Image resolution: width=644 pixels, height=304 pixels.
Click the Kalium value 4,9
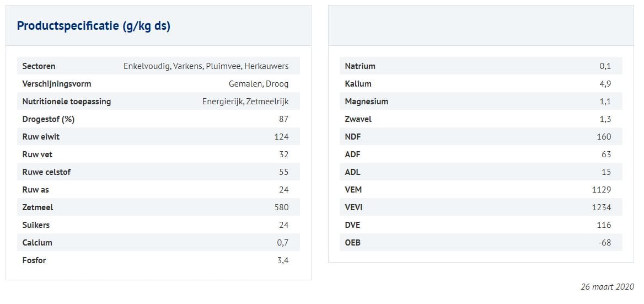pos(605,84)
